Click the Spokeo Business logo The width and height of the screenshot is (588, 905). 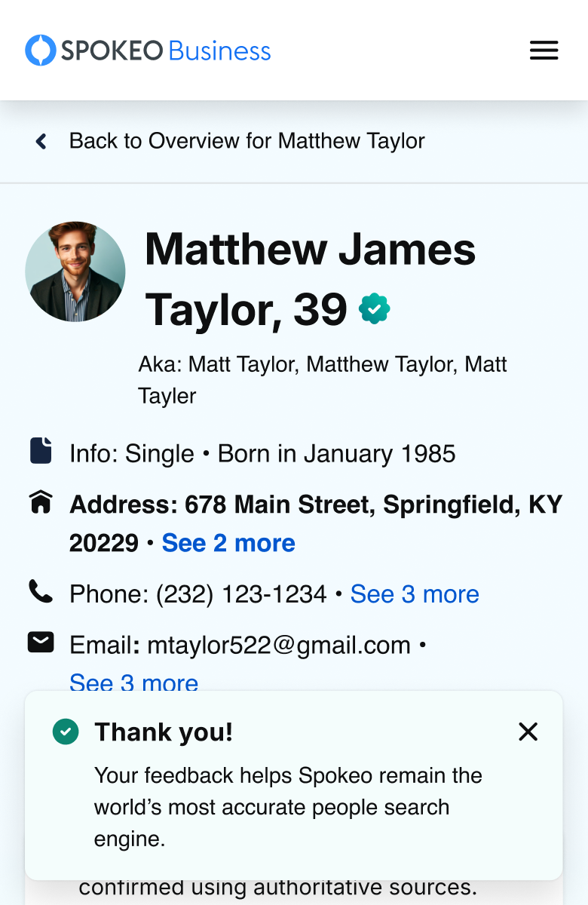[148, 51]
